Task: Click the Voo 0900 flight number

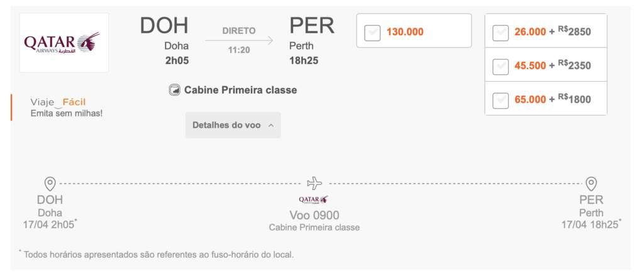Action: point(314,215)
